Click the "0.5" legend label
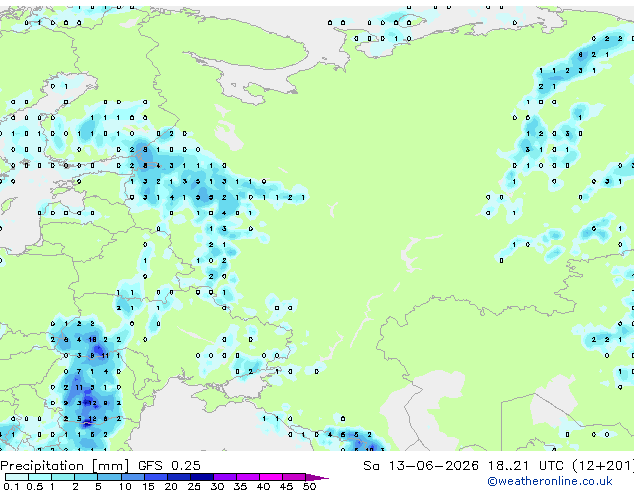This screenshot has height=490, width=634. [35, 486]
